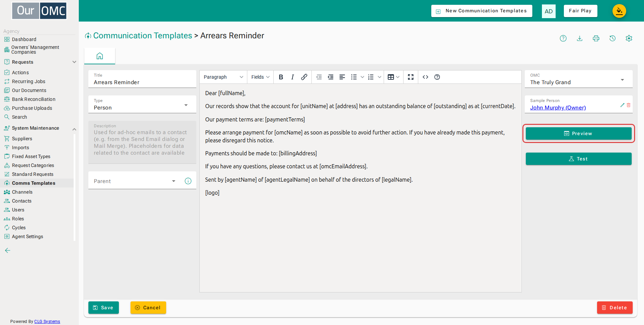Viewport: 644px width, 325px height.
Task: Click the insert link icon
Action: pos(304,77)
